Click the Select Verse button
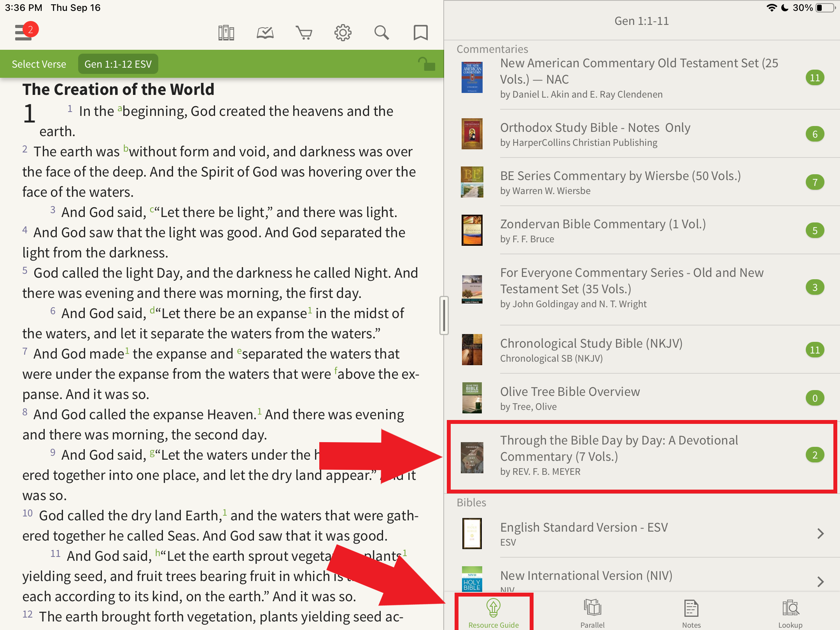The height and width of the screenshot is (630, 840). pos(39,64)
